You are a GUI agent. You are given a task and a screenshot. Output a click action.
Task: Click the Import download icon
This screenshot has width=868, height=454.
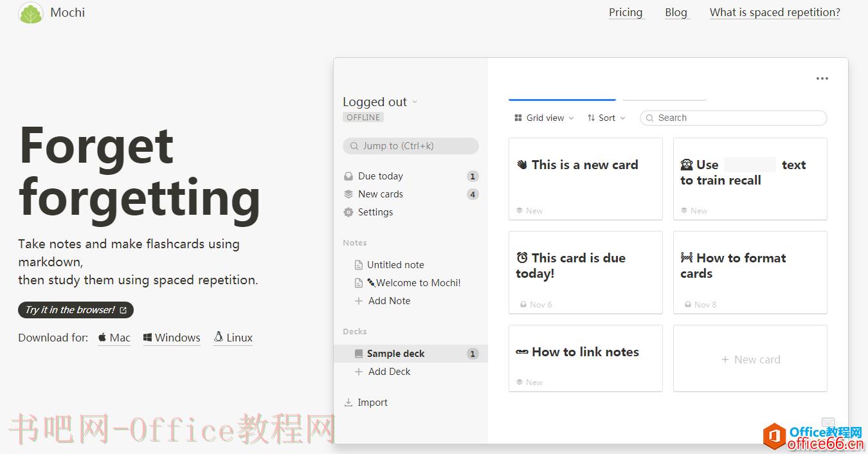coord(348,403)
